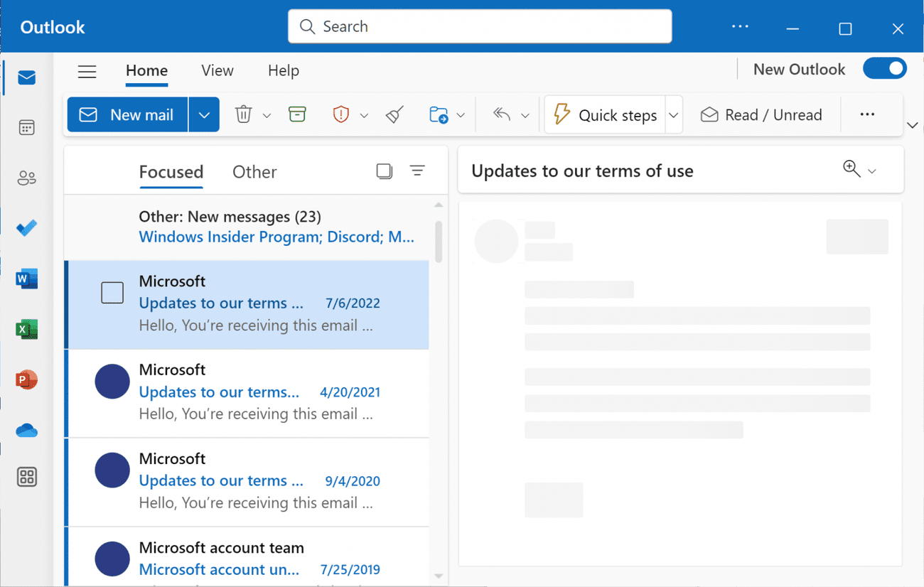Screen dimensions: 924x587
Task: Launch Word from the left sidebar
Action: 26,279
